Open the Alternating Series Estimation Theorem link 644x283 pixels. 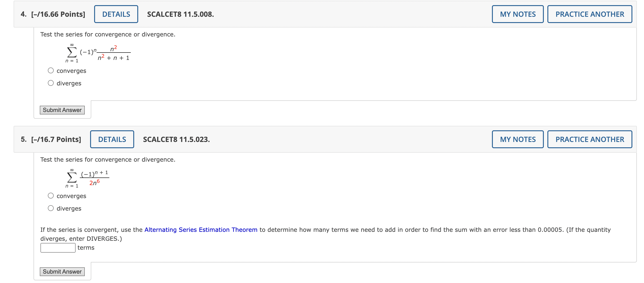point(201,230)
